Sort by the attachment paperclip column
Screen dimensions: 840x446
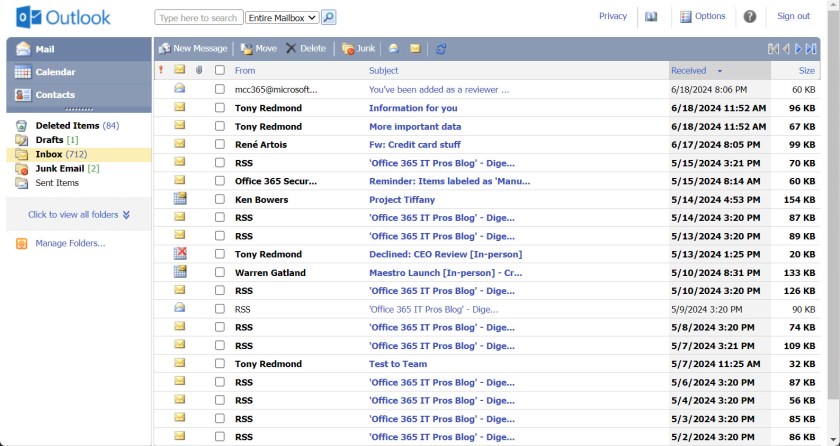pos(199,70)
